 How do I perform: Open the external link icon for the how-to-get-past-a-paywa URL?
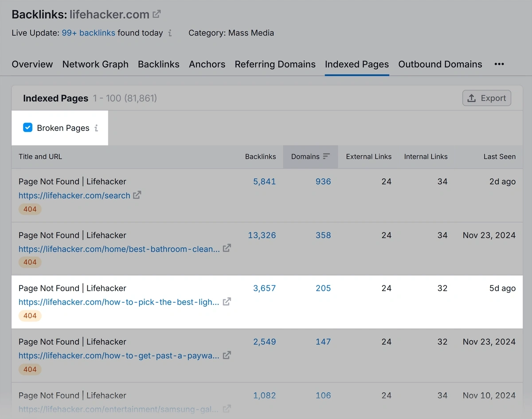227,355
